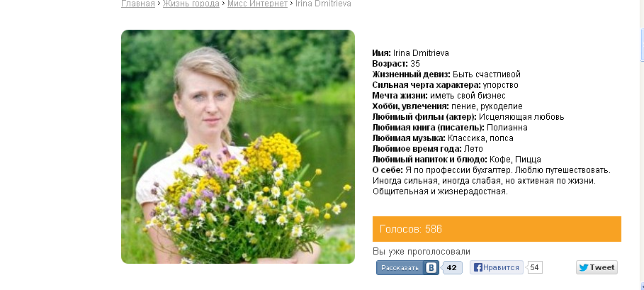Click the vertical scrollbar thumb at the right edge
Screen dimensions: 644x290
click(x=643, y=45)
